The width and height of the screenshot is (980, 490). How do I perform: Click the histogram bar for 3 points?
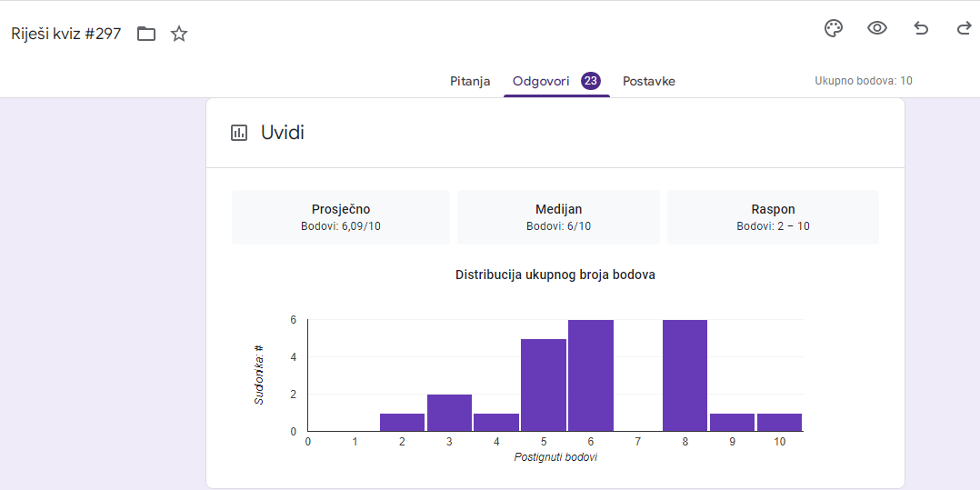coord(449,413)
